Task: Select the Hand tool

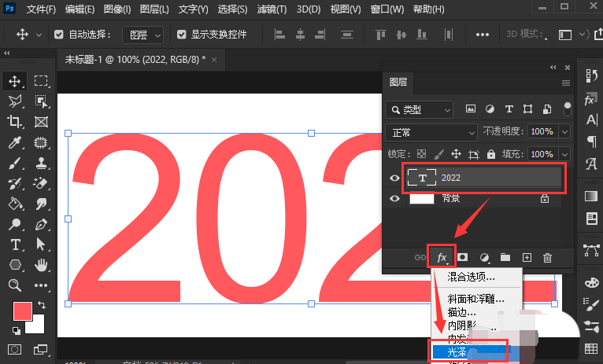Action: click(x=41, y=265)
